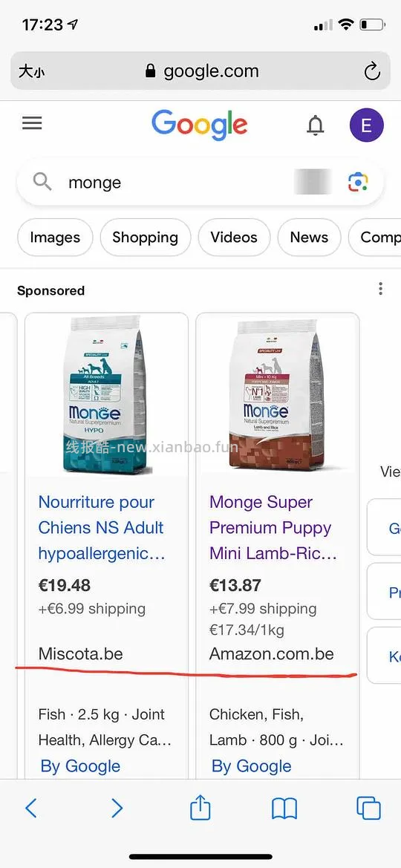Tap the magnifier icon in search box

pyautogui.click(x=42, y=182)
